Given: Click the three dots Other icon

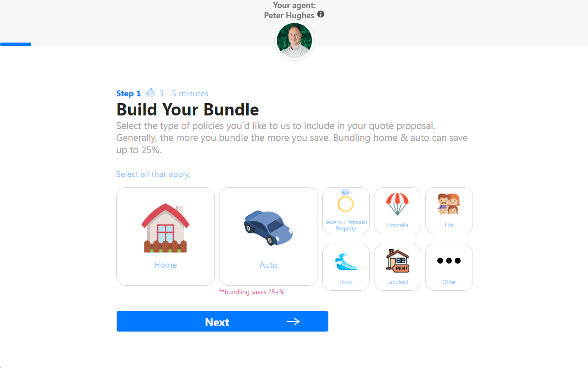Looking at the screenshot, I should [x=449, y=261].
